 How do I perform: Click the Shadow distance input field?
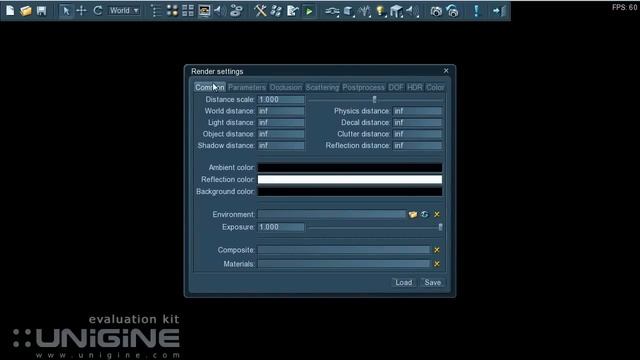281,145
